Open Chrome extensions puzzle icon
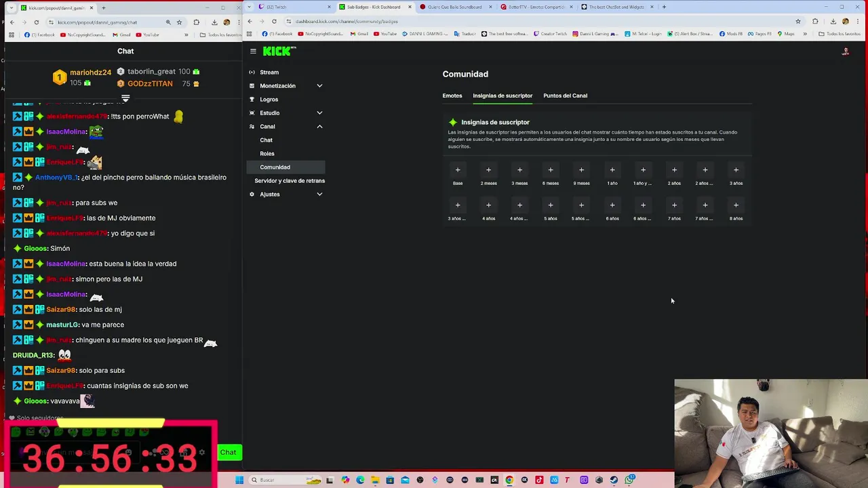Viewport: 868px width, 488px height. pyautogui.click(x=815, y=21)
